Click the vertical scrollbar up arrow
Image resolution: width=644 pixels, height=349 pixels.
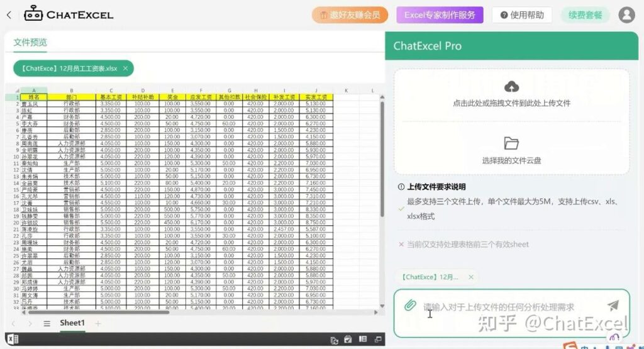point(382,97)
